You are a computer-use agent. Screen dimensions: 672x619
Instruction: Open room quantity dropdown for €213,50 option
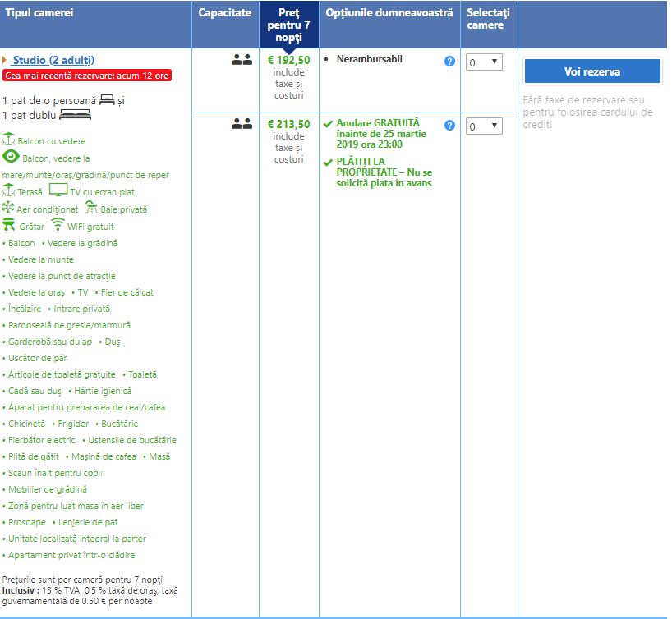point(483,126)
